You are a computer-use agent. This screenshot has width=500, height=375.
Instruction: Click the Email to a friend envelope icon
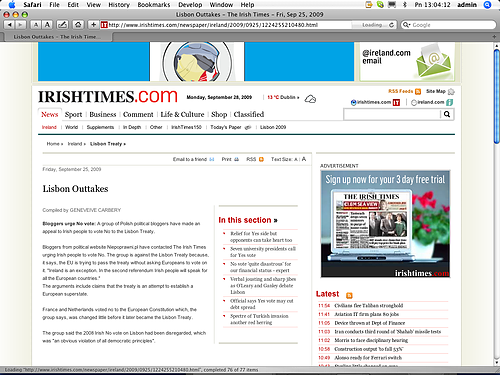pyautogui.click(x=212, y=159)
